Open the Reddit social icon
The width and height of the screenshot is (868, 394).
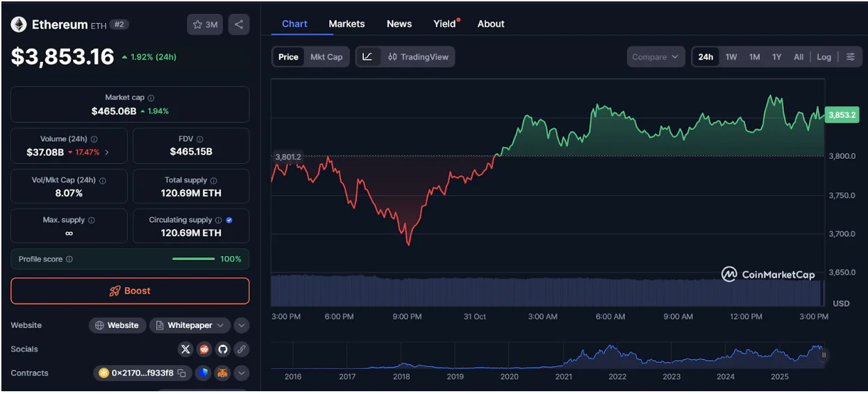(204, 349)
